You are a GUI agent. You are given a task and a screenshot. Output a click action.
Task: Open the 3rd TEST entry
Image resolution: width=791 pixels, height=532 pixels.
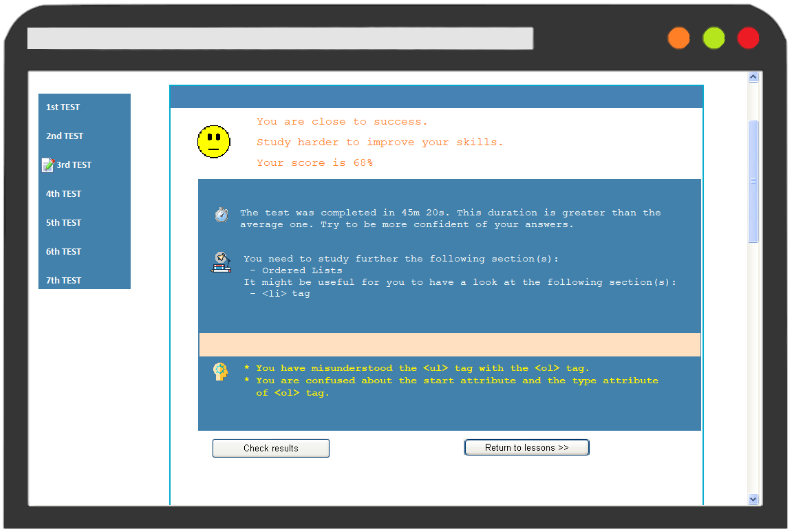74,165
